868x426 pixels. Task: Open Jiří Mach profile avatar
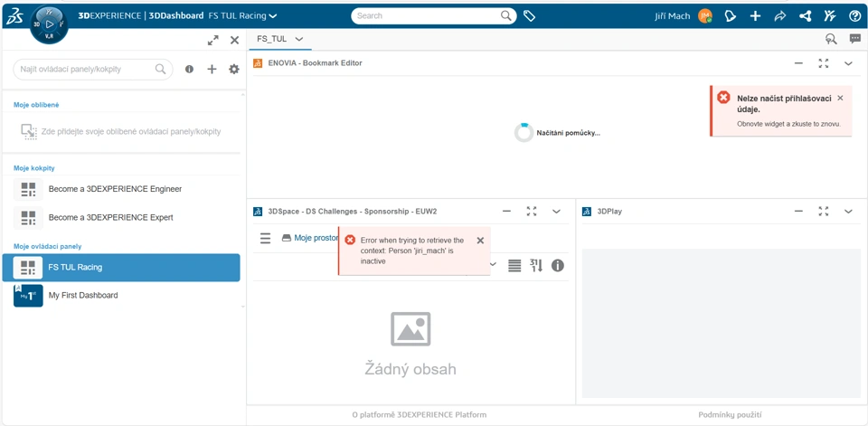click(704, 16)
